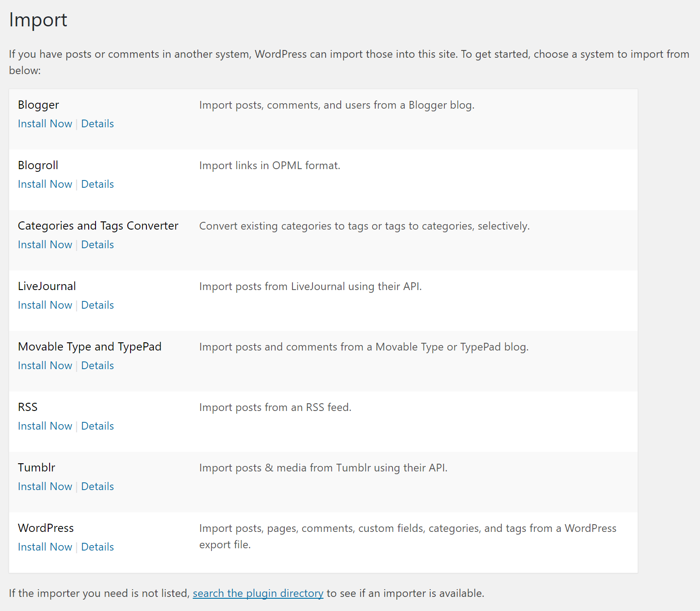
Task: Click the Categories and Tags Converter title
Action: coord(98,226)
